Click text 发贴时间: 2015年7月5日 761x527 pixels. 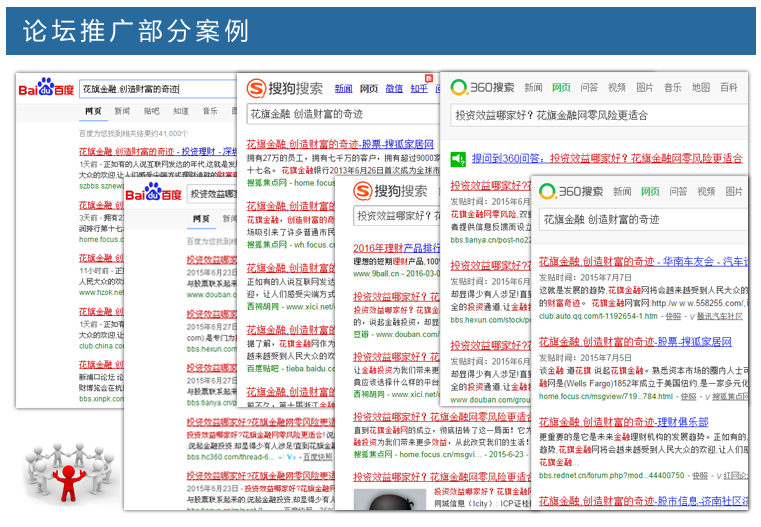click(x=585, y=358)
